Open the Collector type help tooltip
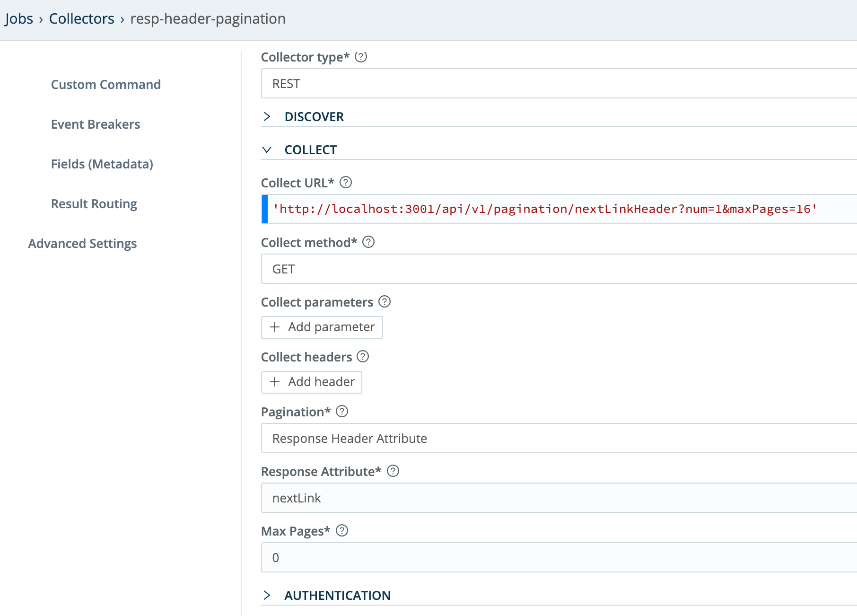The height and width of the screenshot is (616, 857). (x=361, y=57)
